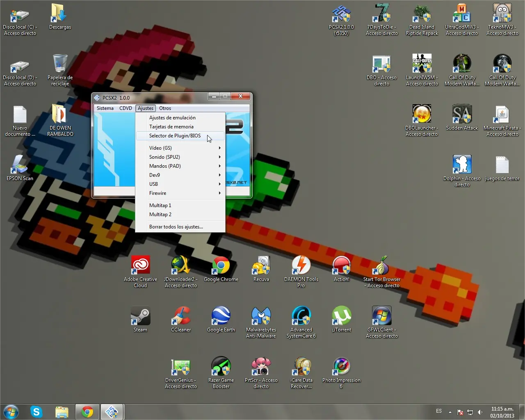Click Borrar todos los ajustes entry
Screen dimensions: 525x420
pos(180,227)
